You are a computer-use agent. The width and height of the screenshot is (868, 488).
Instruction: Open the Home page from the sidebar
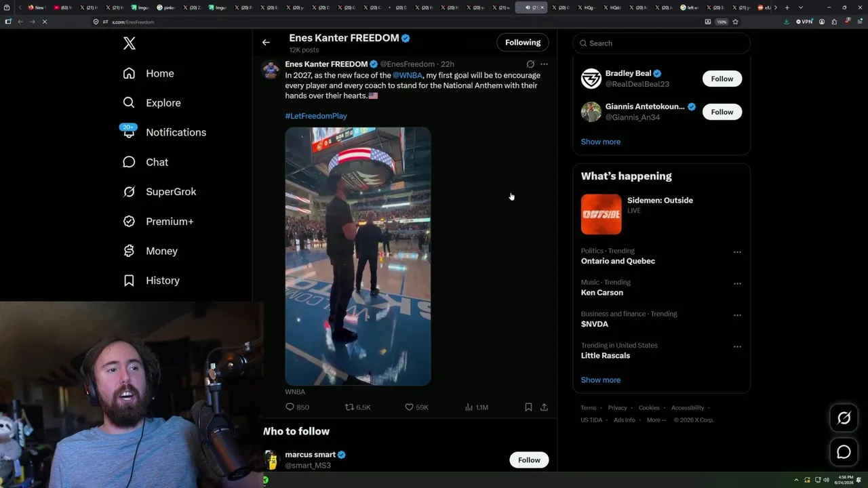click(x=149, y=73)
